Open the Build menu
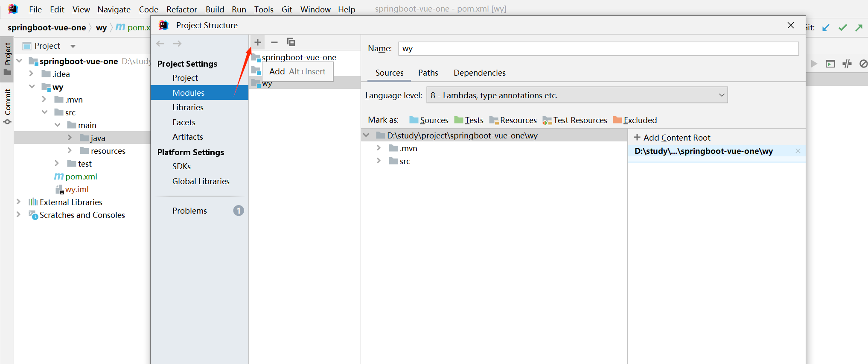Image resolution: width=868 pixels, height=364 pixels. (215, 9)
